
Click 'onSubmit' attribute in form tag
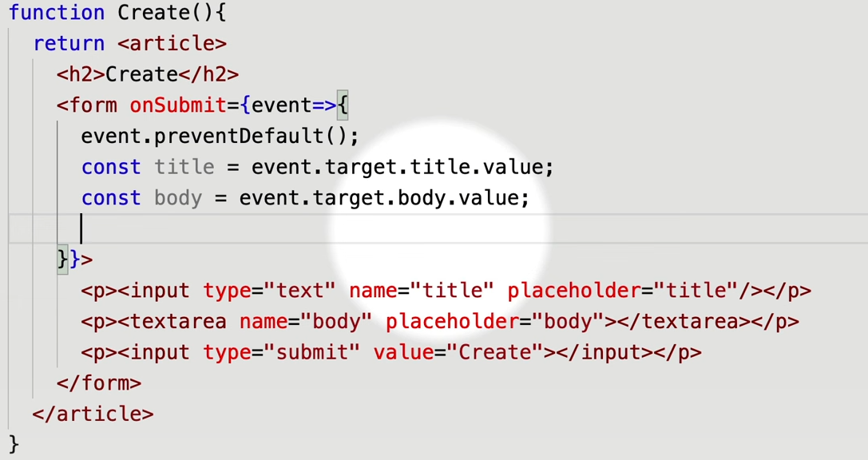178,105
